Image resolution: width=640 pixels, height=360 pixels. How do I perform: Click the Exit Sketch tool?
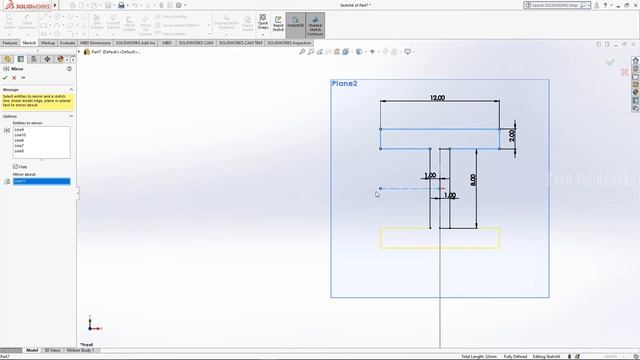pos(9,22)
